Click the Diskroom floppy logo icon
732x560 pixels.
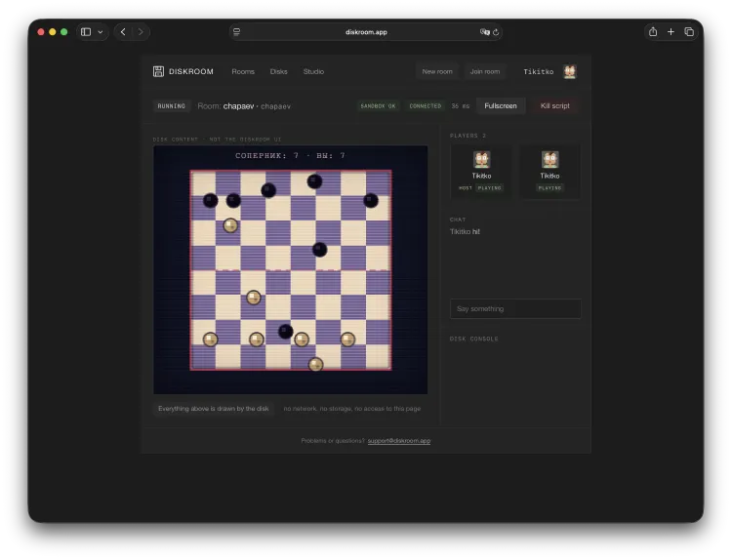click(158, 71)
